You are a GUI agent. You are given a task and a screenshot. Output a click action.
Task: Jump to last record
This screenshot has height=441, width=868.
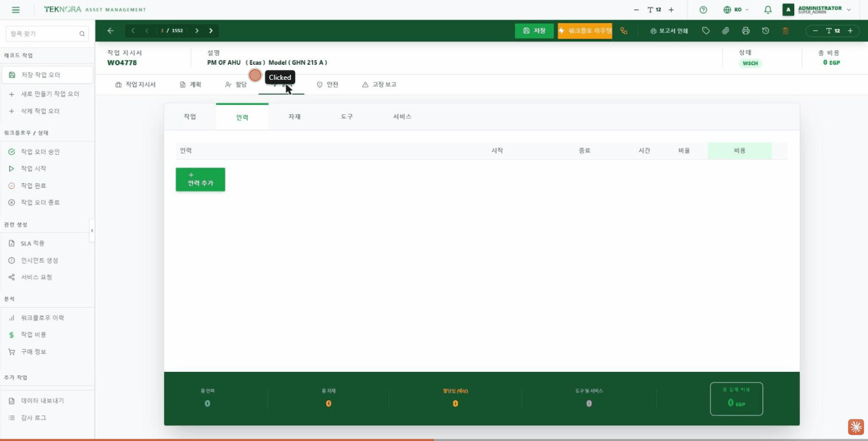click(x=211, y=31)
